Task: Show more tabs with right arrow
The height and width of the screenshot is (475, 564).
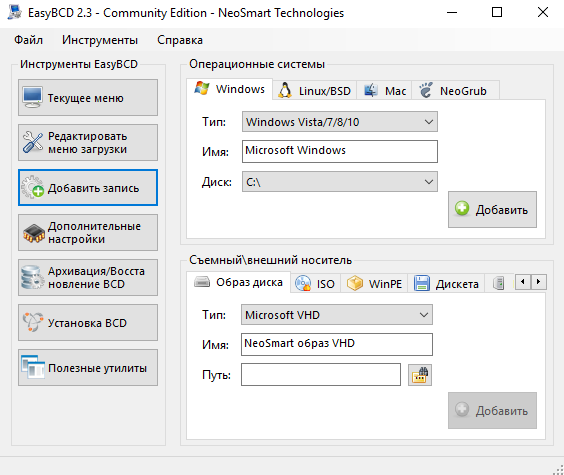Action: click(x=538, y=282)
